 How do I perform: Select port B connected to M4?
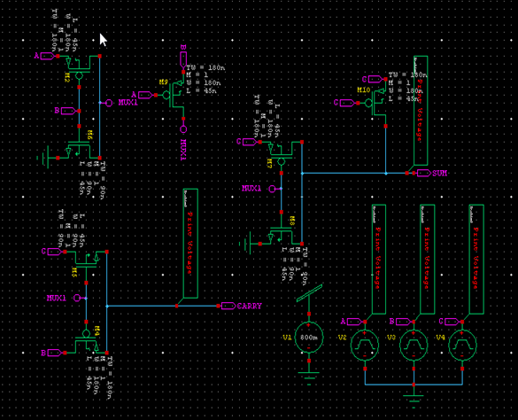(x=55, y=353)
